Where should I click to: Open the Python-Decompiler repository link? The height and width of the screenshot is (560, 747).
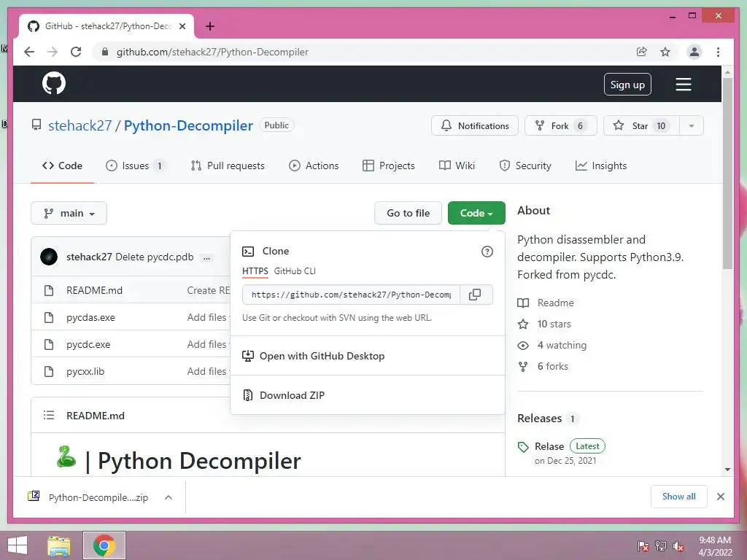[x=188, y=125]
